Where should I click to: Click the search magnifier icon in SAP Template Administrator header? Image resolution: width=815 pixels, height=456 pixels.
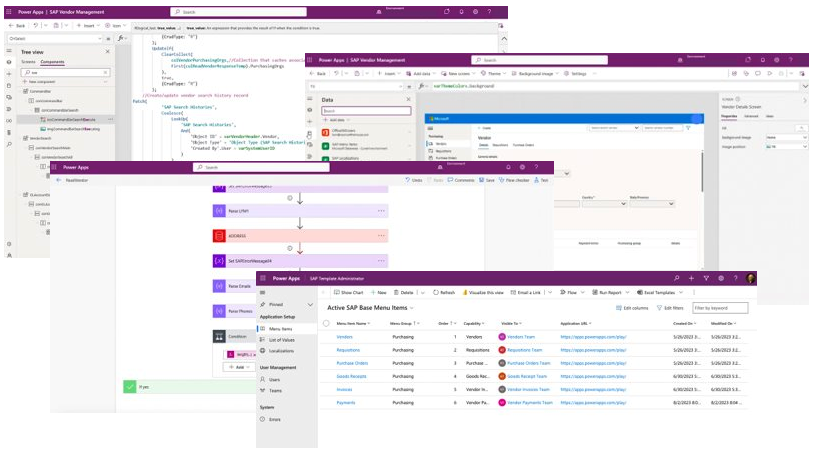click(676, 278)
